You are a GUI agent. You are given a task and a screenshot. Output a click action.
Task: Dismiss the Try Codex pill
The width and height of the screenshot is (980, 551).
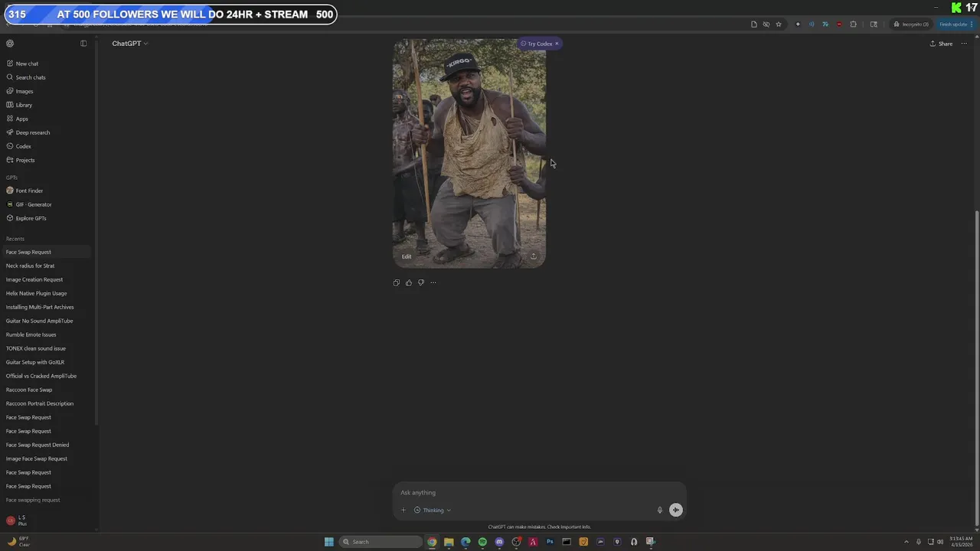click(x=557, y=44)
